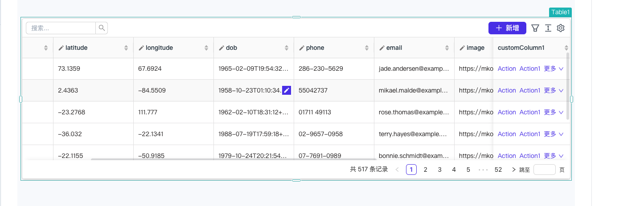Click the search magnifier icon
This screenshot has height=206, width=644.
point(102,28)
